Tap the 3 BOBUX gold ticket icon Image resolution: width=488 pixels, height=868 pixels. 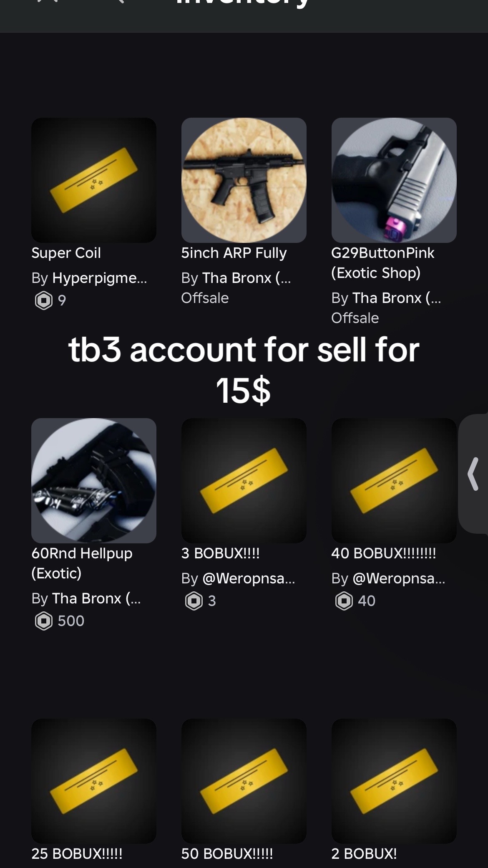pos(244,481)
